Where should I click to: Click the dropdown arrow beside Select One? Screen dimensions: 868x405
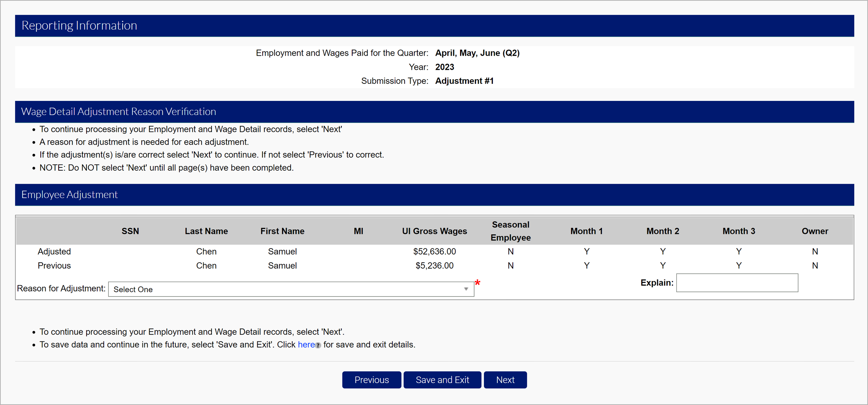[466, 289]
